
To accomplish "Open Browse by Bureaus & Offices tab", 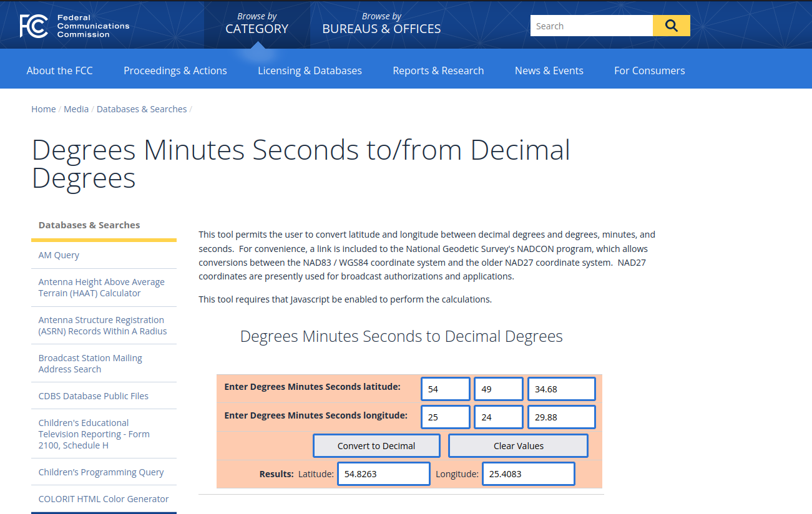I will (381, 24).
